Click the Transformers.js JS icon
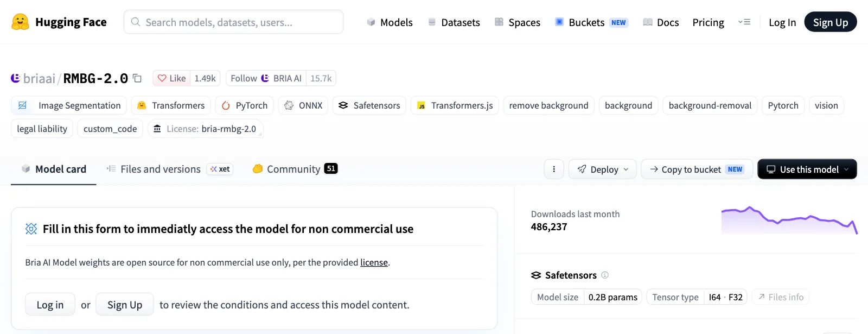This screenshot has width=868, height=334. [x=421, y=106]
